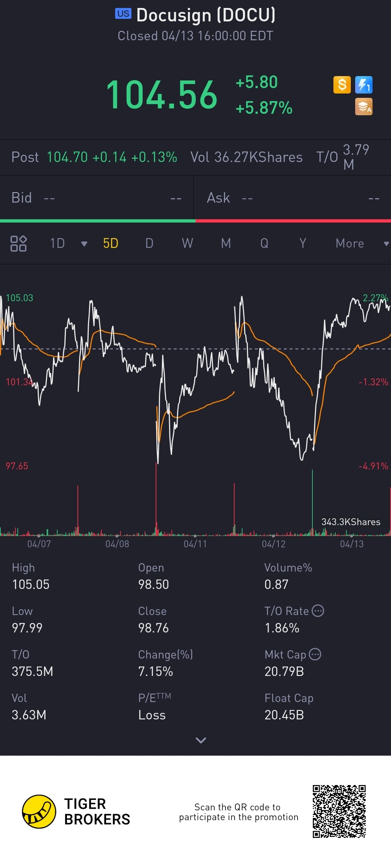
Task: Tap Vol 36.27KShares post-market volume
Action: tap(247, 157)
